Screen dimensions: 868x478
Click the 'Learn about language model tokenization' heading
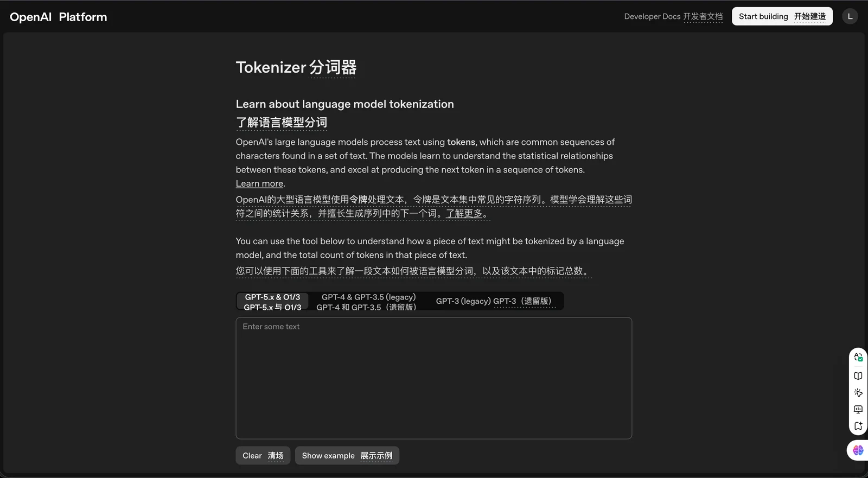click(345, 104)
